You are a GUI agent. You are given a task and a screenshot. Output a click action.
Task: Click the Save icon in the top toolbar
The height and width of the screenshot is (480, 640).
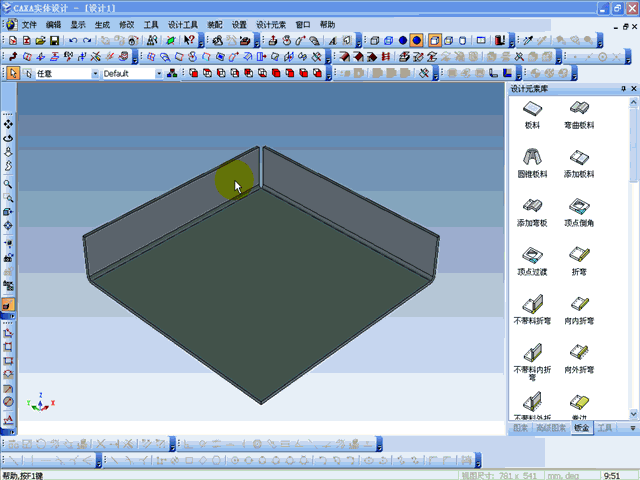click(54, 40)
